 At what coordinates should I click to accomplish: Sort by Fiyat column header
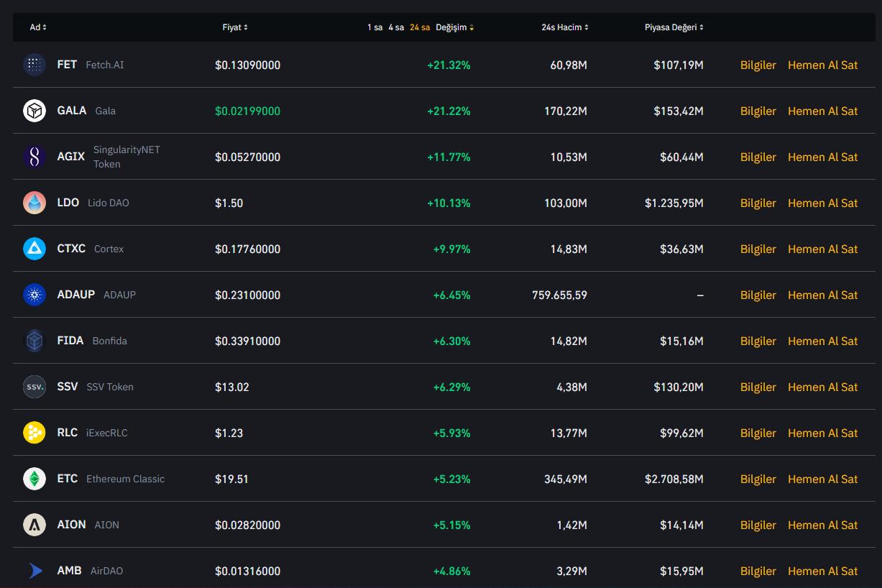(x=234, y=27)
